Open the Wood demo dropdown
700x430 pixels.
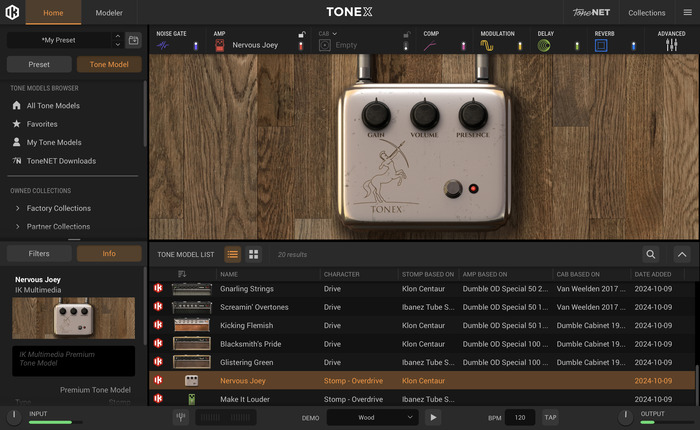click(372, 417)
